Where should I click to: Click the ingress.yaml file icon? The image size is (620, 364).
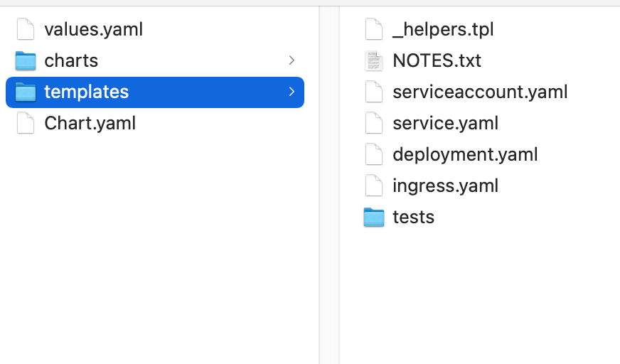pos(374,186)
